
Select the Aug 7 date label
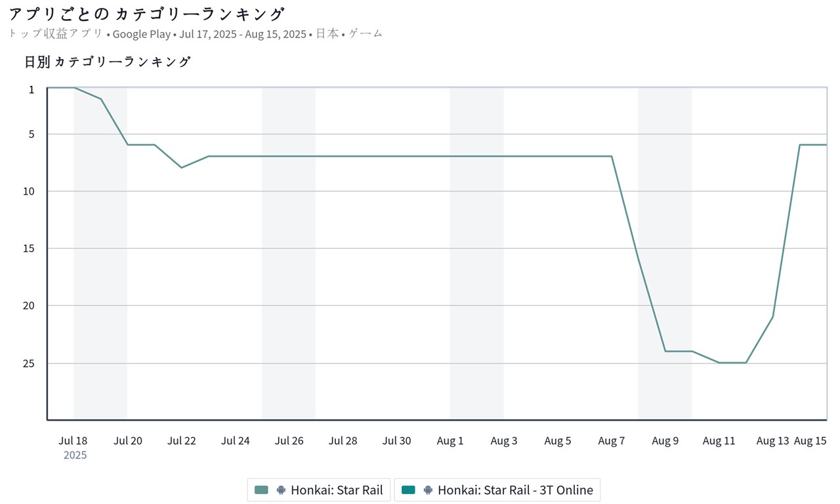[612, 440]
